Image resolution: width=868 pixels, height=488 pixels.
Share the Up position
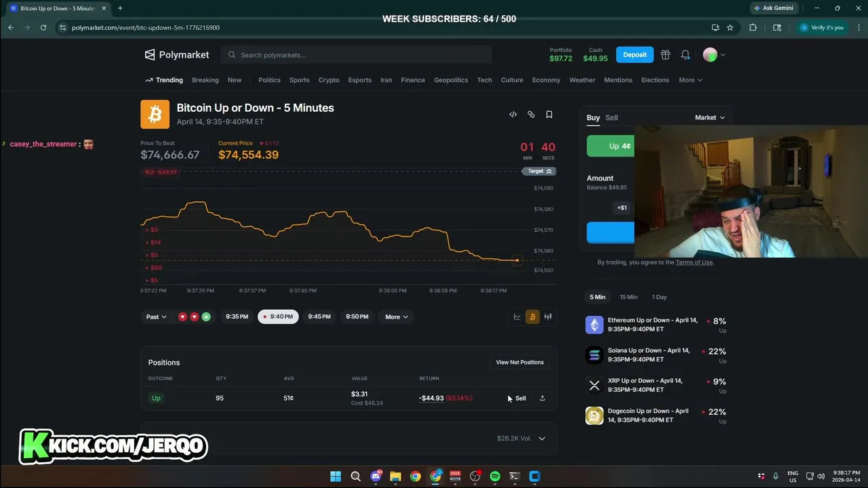(542, 398)
